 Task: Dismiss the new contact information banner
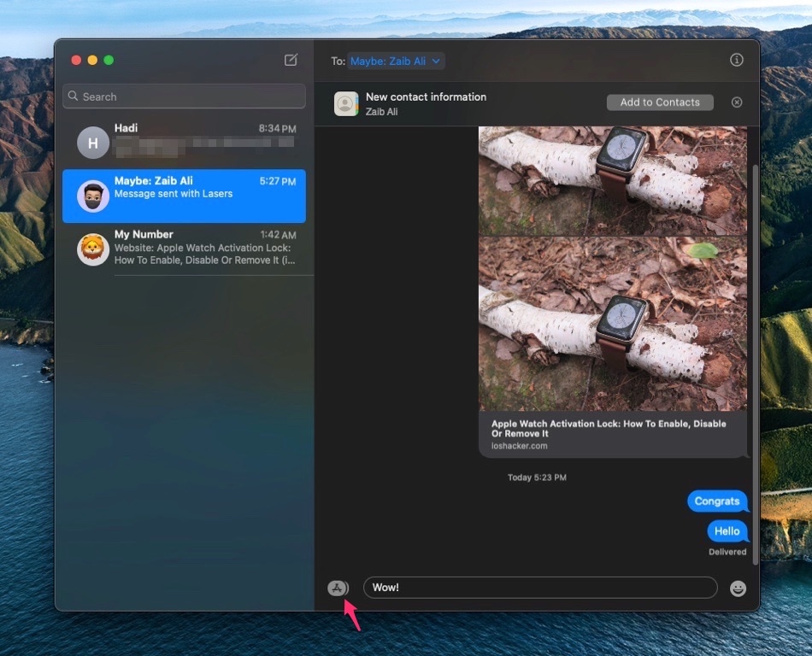click(x=737, y=102)
